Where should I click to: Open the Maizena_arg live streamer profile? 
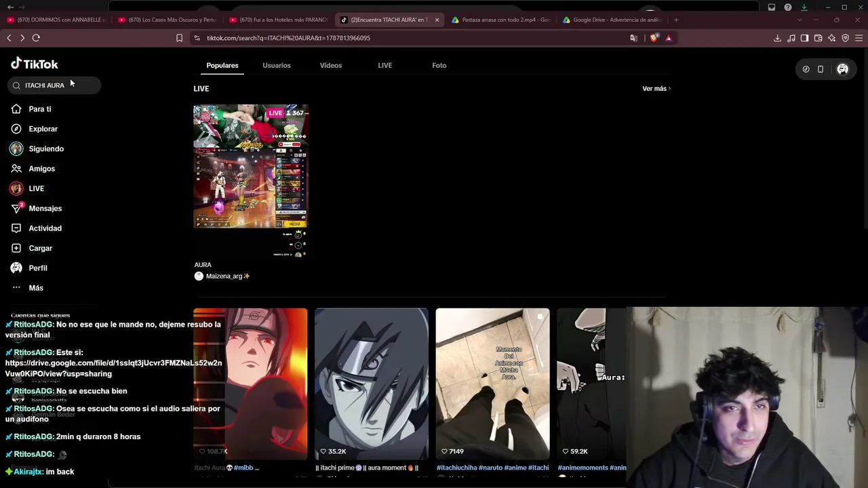click(x=228, y=276)
